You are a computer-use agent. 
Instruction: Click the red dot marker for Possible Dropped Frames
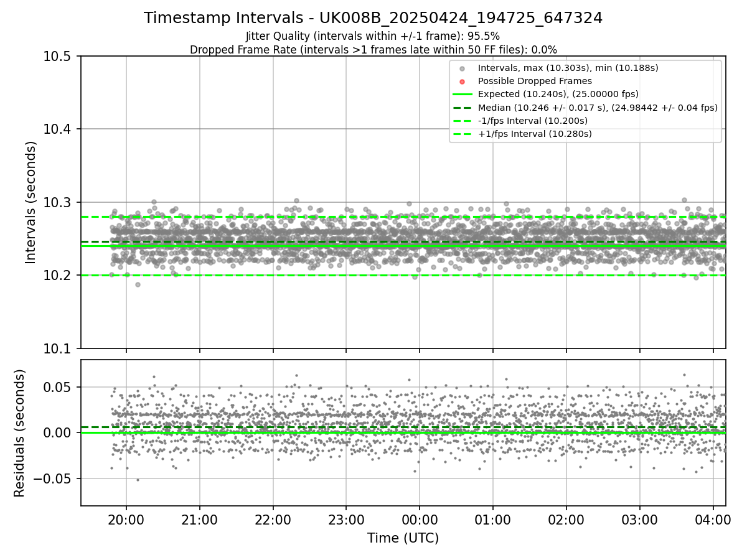pos(462,82)
